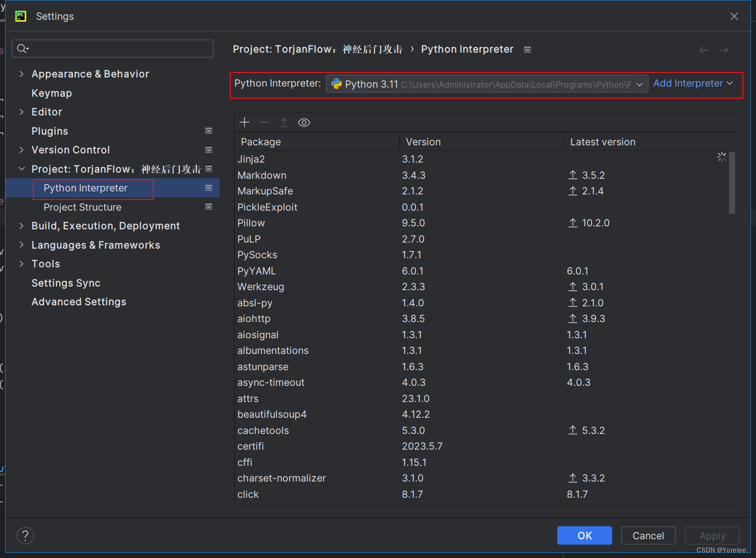Expand Build, Execution, Deployment section

21,226
